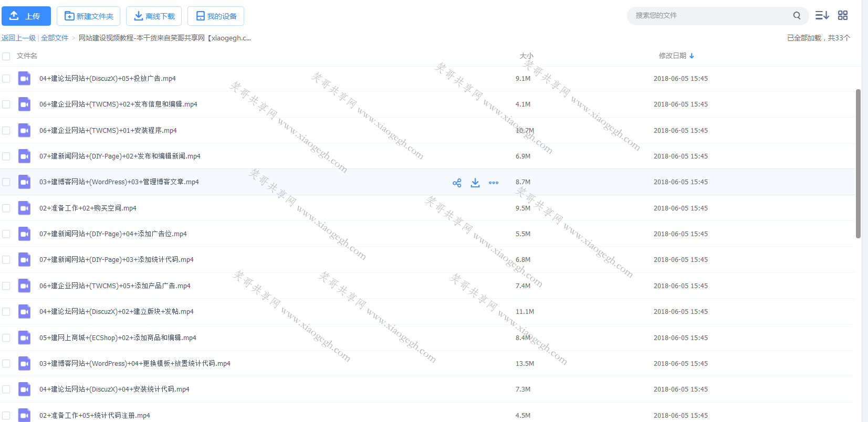Click video icon of 04+建论坛网站+(DiscuzX)+02+建立版块+发帖.mp4
Screen dimensions: 868x422
point(24,312)
